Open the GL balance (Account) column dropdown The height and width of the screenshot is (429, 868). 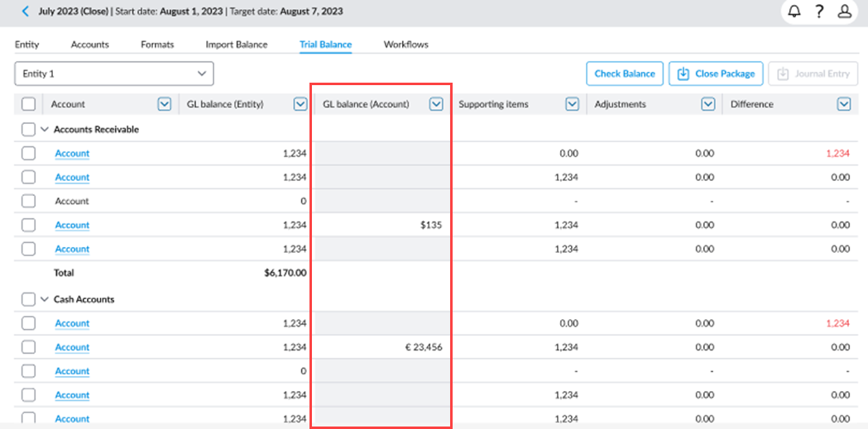[x=436, y=104]
